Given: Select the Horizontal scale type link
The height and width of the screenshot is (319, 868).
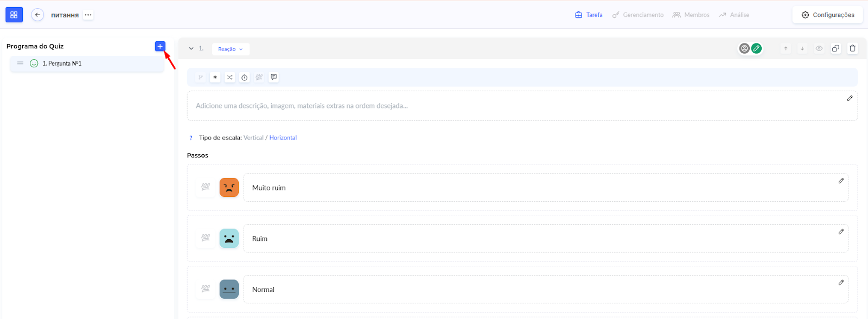Looking at the screenshot, I should tap(283, 138).
